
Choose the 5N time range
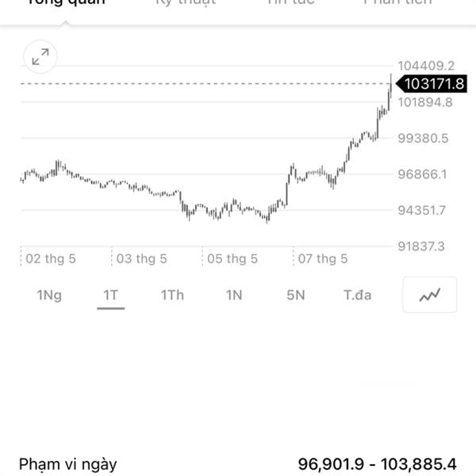coord(296,295)
